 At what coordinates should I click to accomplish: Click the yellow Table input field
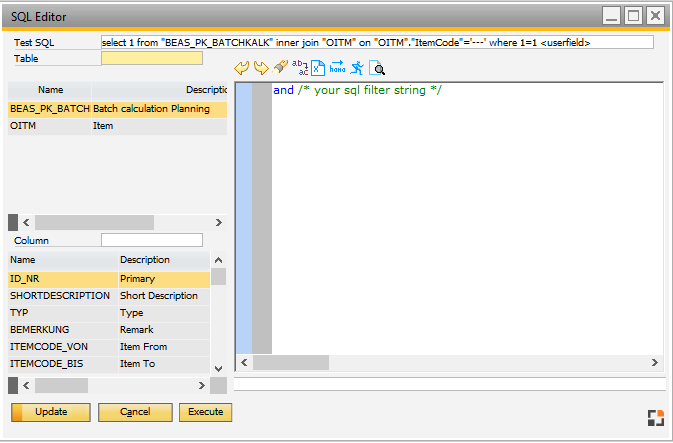click(x=151, y=59)
